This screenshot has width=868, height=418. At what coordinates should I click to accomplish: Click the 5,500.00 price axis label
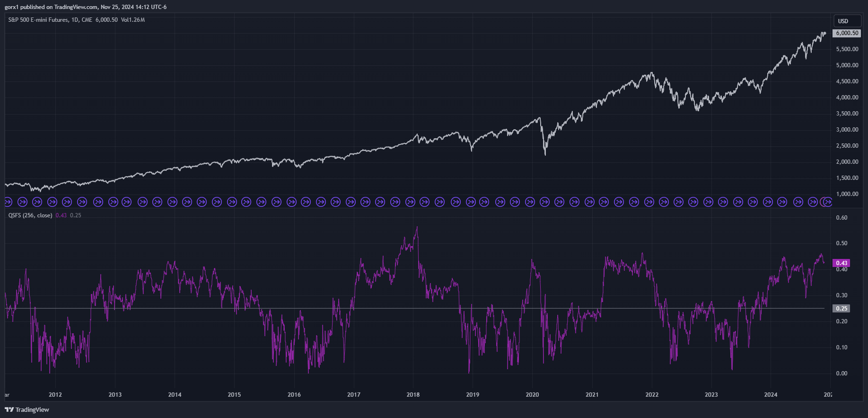coord(847,49)
